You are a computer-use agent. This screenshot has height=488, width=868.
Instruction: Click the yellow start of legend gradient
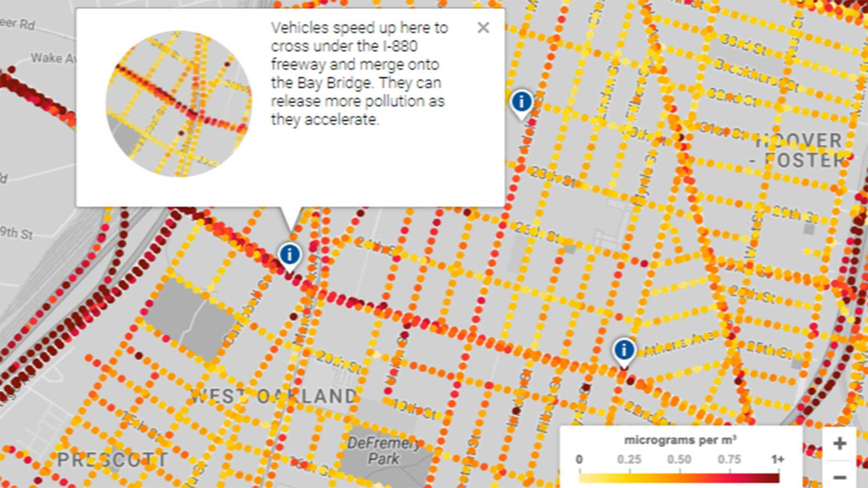click(588, 478)
